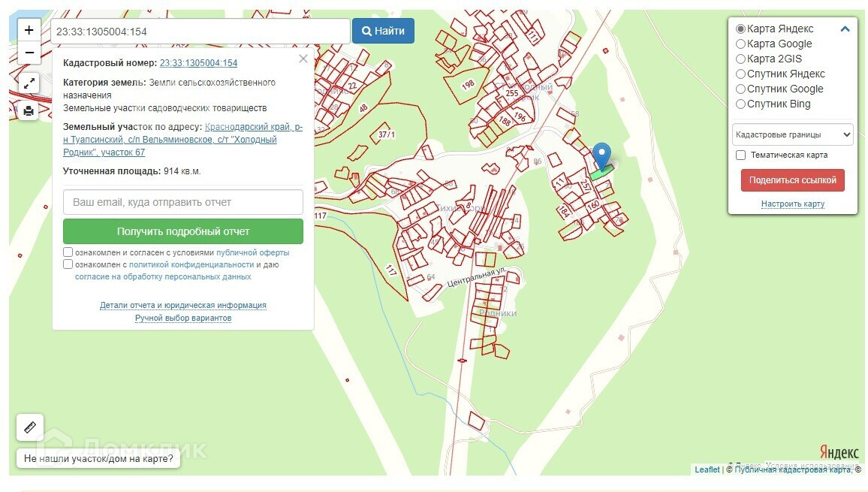Open Публичная кадастровая карта attribution link
Viewport: 868px width, 492px height.
pos(793,469)
